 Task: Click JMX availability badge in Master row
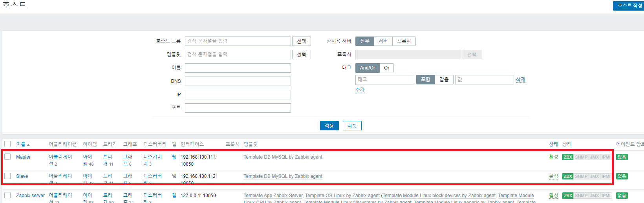point(595,157)
